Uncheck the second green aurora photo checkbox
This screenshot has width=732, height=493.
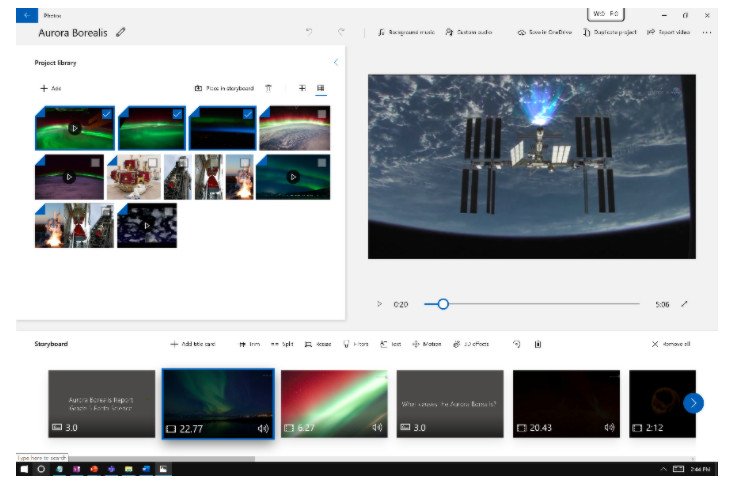[177, 114]
